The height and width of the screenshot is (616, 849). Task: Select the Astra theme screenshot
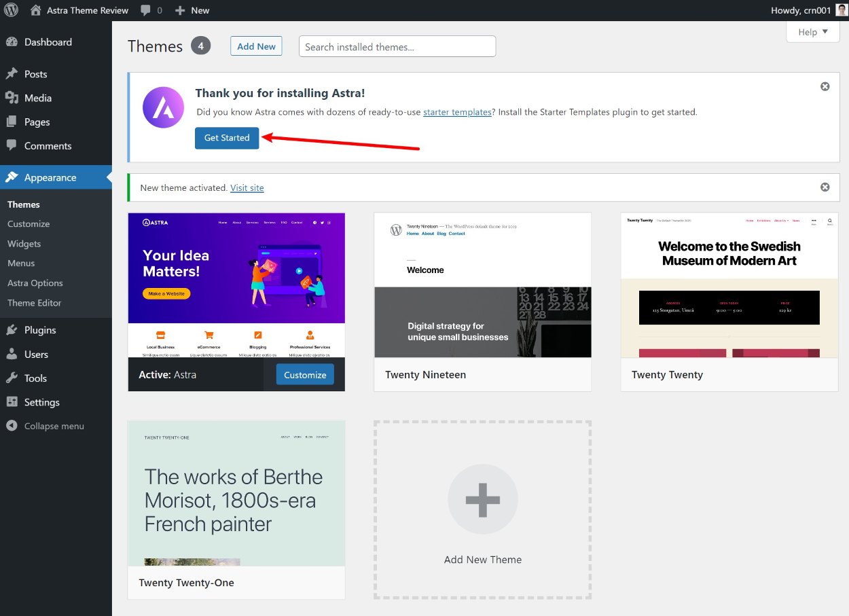236,285
